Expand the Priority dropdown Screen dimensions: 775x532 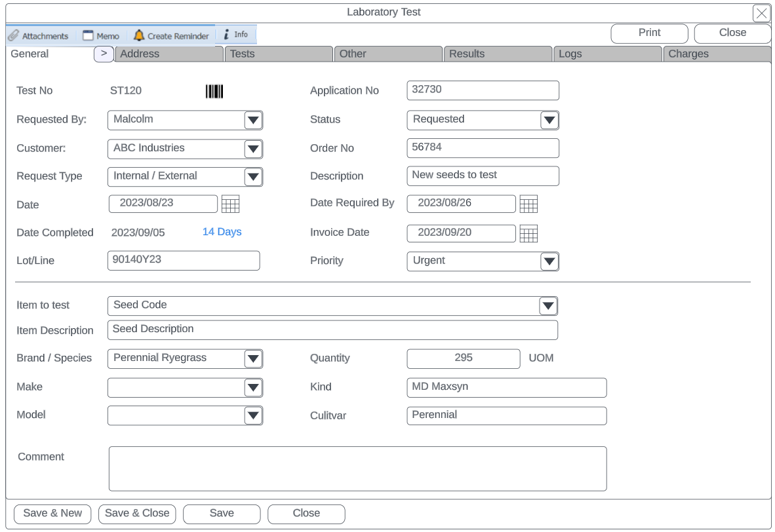pyautogui.click(x=549, y=261)
